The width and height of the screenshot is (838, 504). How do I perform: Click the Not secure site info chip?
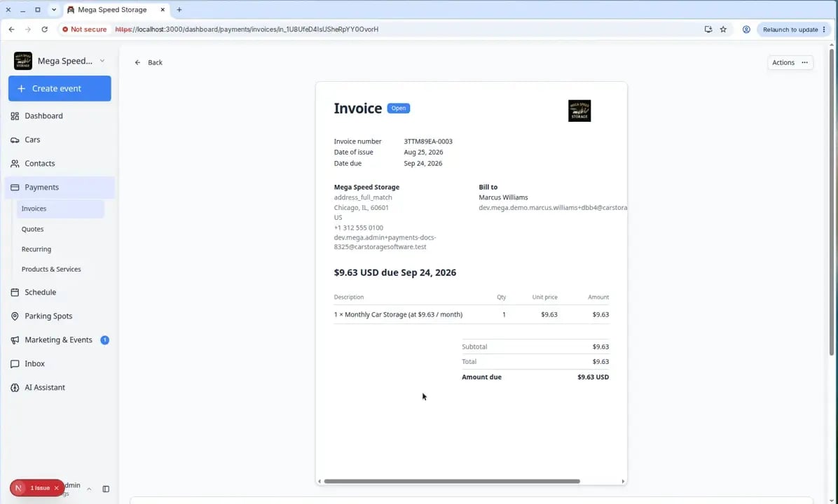click(85, 29)
